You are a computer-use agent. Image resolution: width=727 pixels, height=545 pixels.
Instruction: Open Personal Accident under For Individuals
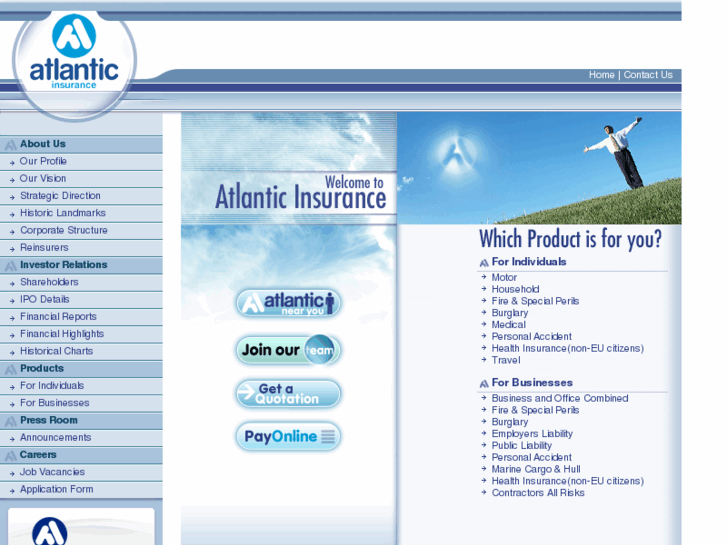click(531, 337)
